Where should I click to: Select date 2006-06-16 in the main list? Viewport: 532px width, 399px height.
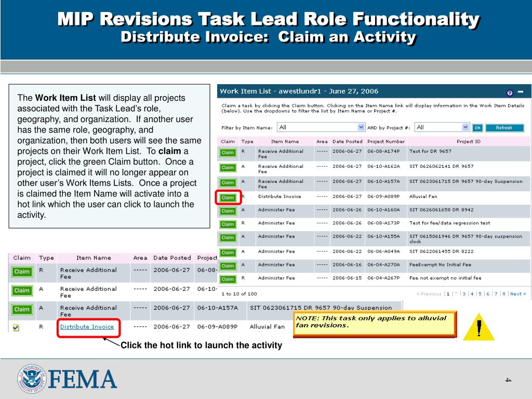[347, 264]
